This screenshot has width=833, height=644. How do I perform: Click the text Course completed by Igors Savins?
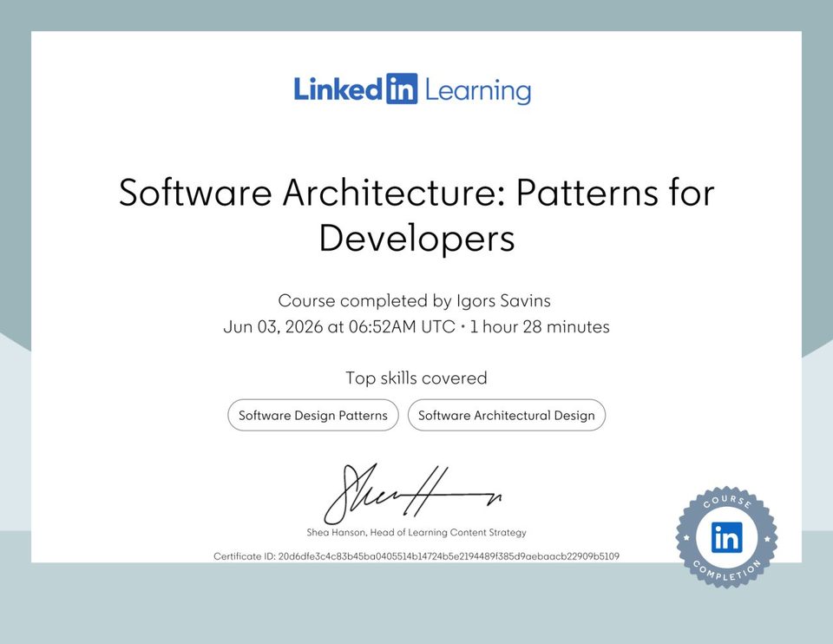tap(415, 301)
